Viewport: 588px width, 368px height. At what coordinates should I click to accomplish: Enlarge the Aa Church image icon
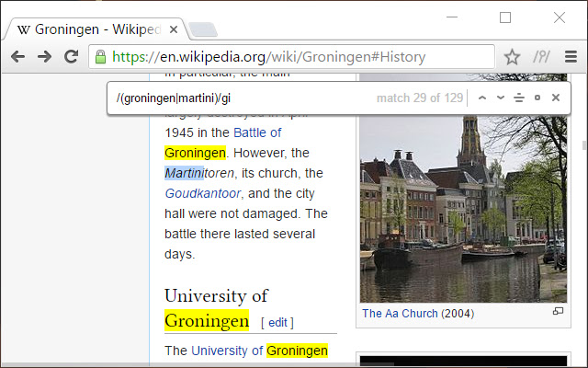[x=558, y=311]
